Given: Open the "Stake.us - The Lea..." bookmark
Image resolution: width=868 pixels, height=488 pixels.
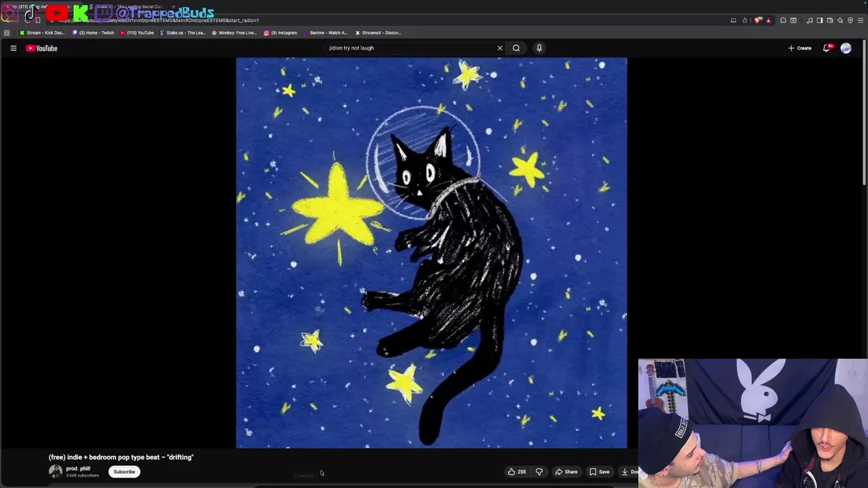Looking at the screenshot, I should click(182, 33).
